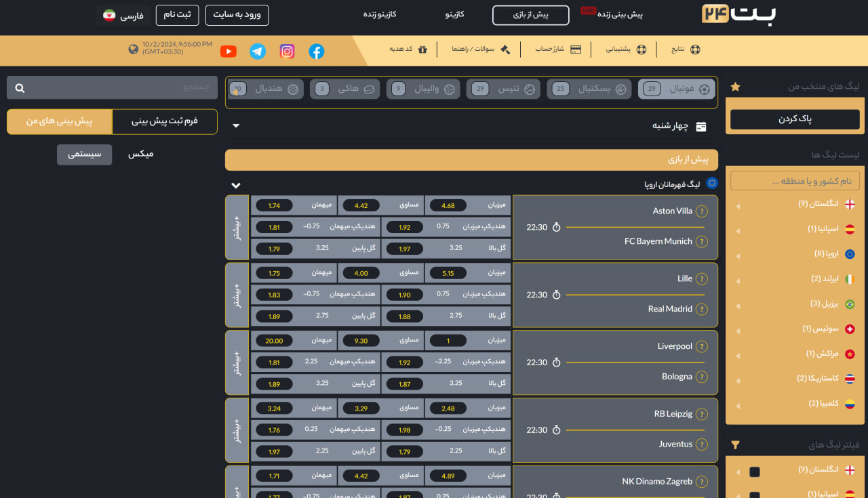868x498 pixels.
Task: Collapse the لیگ قهرمانان اروپا section
Action: 236,185
